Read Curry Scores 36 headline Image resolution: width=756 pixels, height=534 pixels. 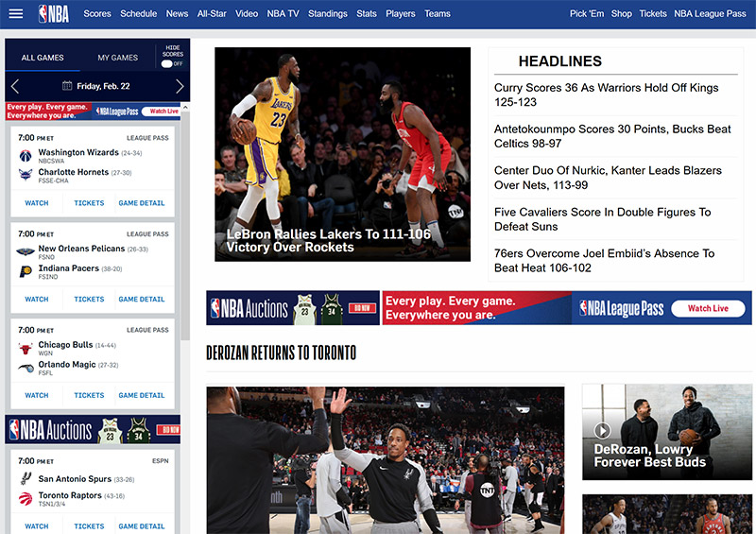pyautogui.click(x=606, y=95)
